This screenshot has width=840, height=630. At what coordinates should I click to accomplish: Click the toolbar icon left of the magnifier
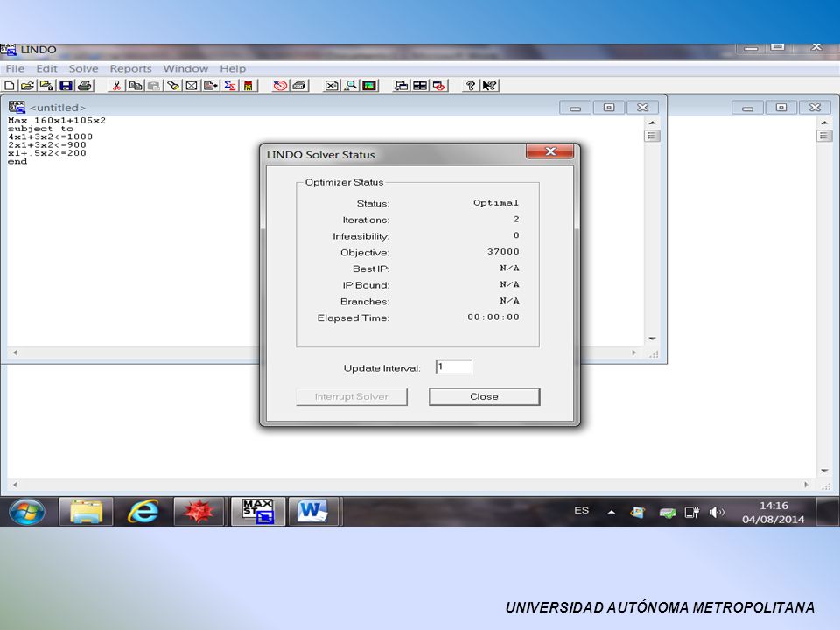point(332,86)
